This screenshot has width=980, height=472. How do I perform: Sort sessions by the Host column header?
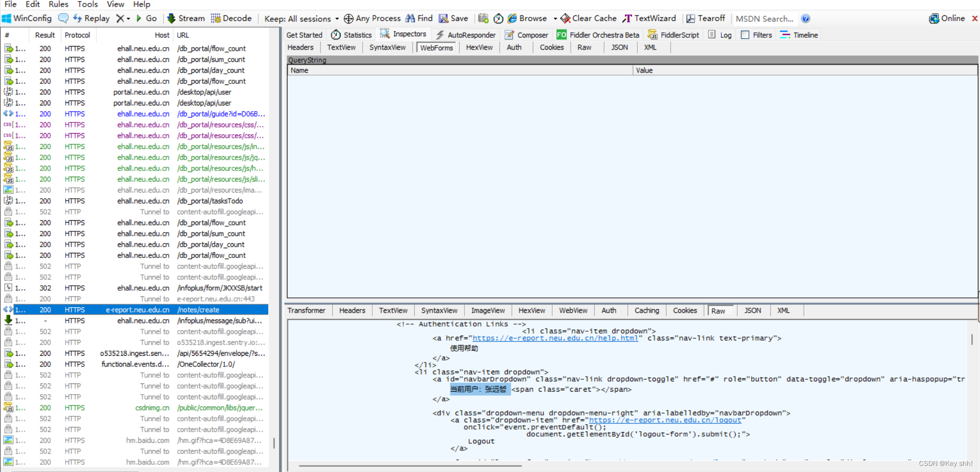click(135, 35)
